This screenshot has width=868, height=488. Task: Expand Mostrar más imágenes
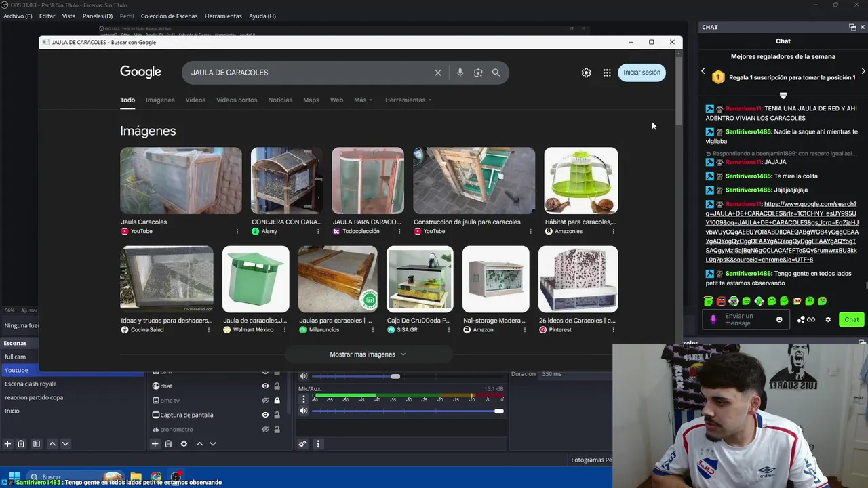[368, 354]
